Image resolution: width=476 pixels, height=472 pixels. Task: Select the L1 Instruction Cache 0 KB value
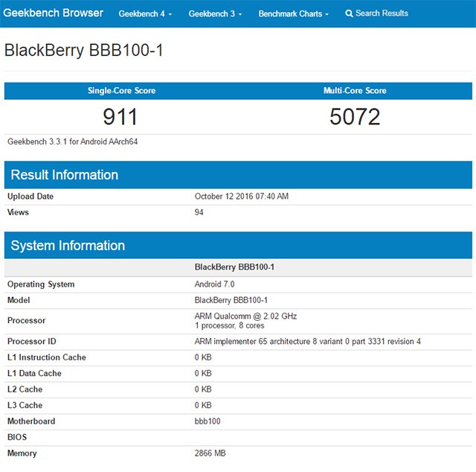[203, 357]
